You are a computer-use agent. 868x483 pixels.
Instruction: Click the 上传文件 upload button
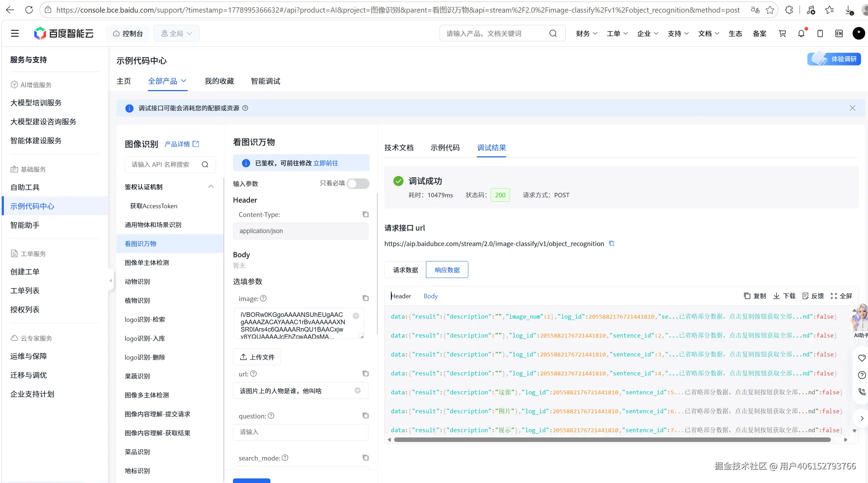pos(257,357)
